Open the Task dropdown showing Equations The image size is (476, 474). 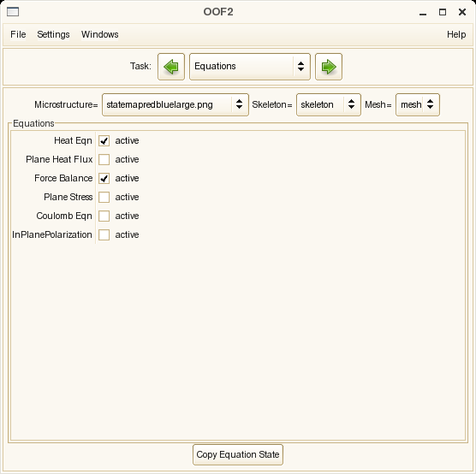tap(249, 67)
